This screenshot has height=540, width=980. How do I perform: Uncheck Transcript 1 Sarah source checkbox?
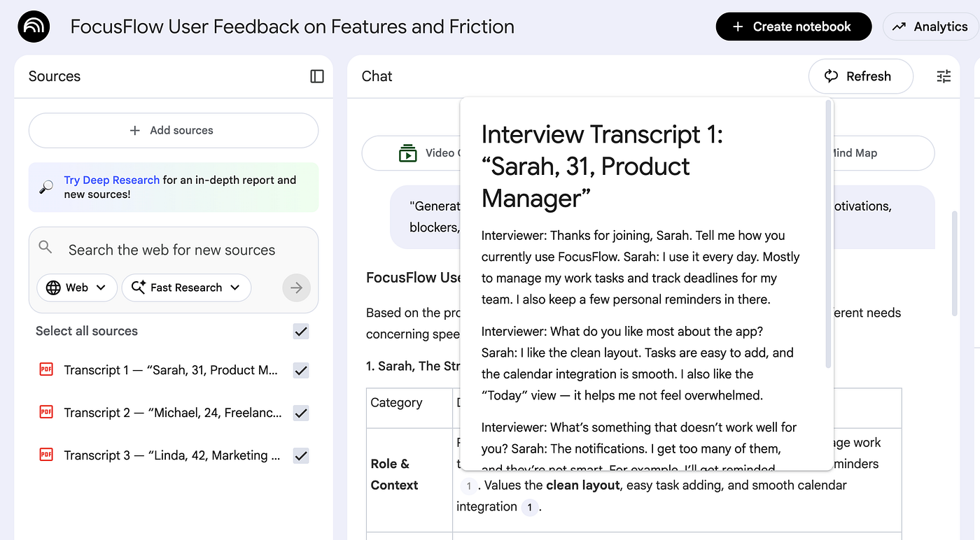coord(301,371)
